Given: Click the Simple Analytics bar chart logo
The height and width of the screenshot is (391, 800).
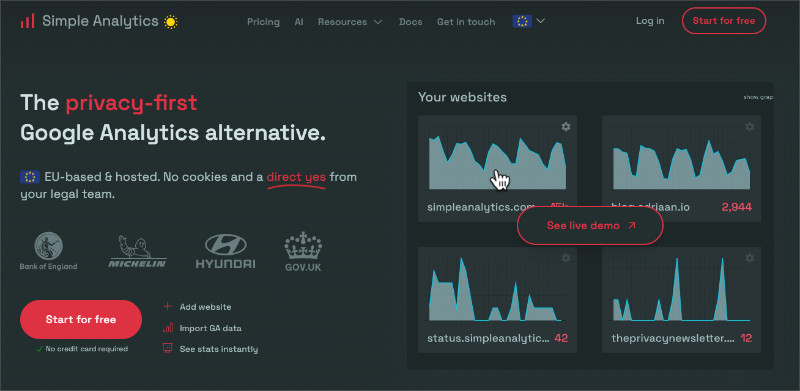Looking at the screenshot, I should pos(27,21).
